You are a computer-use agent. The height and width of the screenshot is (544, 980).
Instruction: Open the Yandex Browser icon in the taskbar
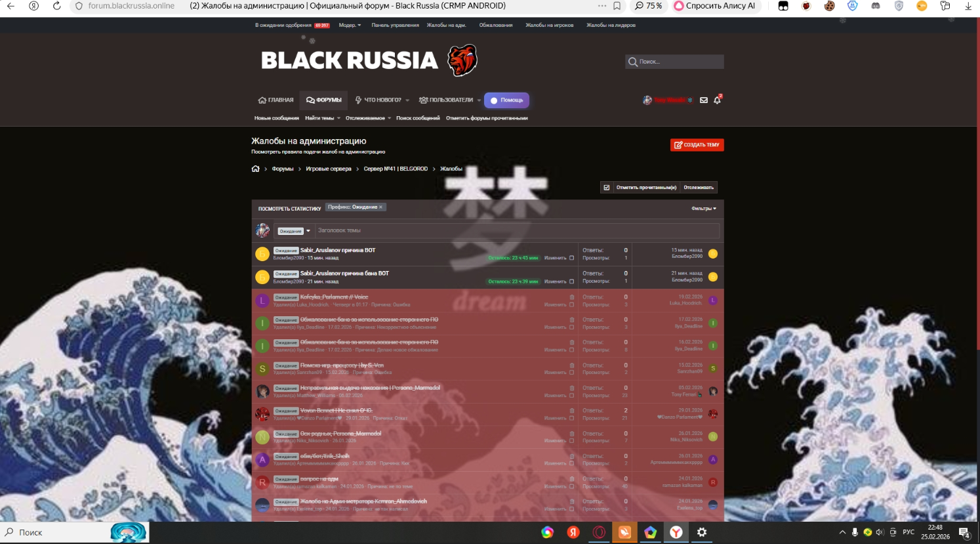point(676,532)
